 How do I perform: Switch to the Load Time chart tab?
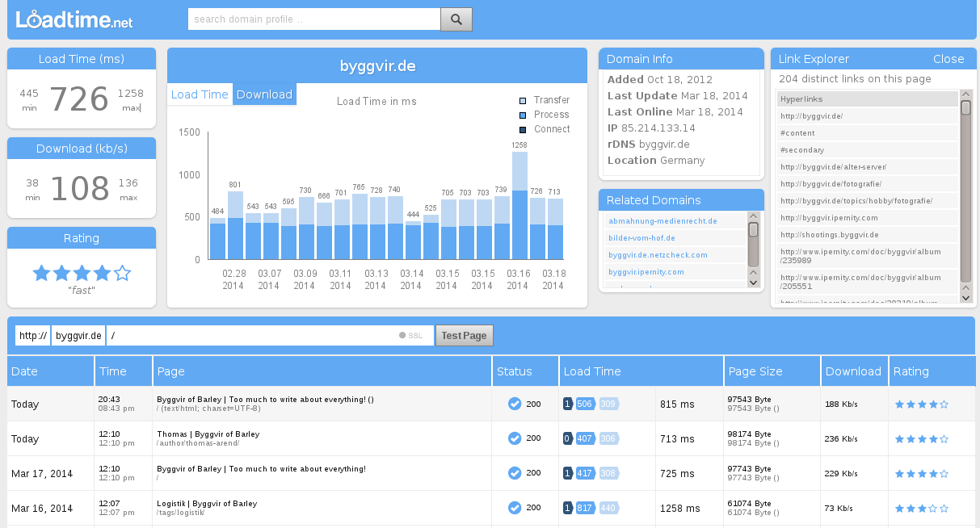click(200, 94)
